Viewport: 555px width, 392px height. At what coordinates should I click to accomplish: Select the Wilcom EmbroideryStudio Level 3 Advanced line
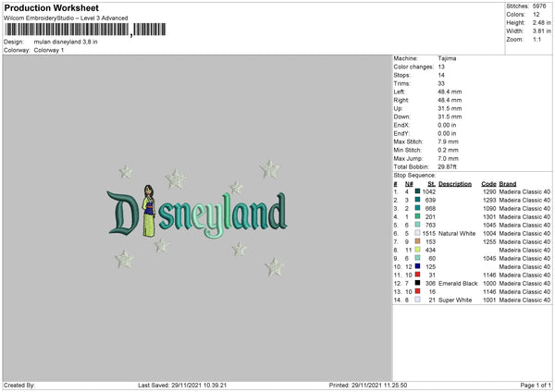[66, 18]
